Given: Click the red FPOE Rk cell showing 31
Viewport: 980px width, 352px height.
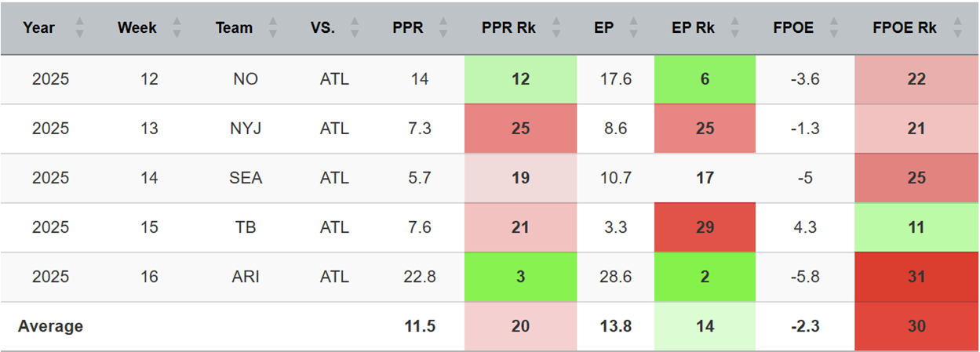Looking at the screenshot, I should pyautogui.click(x=916, y=277).
